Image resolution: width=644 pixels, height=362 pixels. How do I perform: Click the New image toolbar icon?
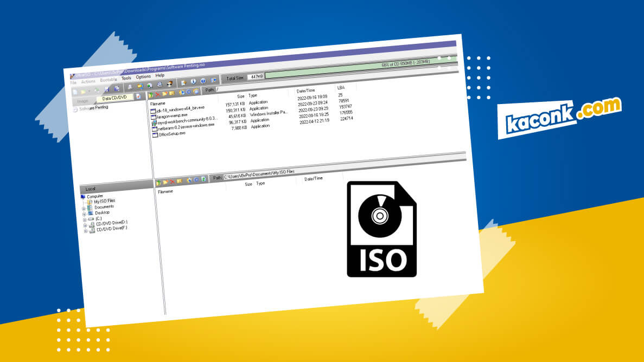pos(75,92)
